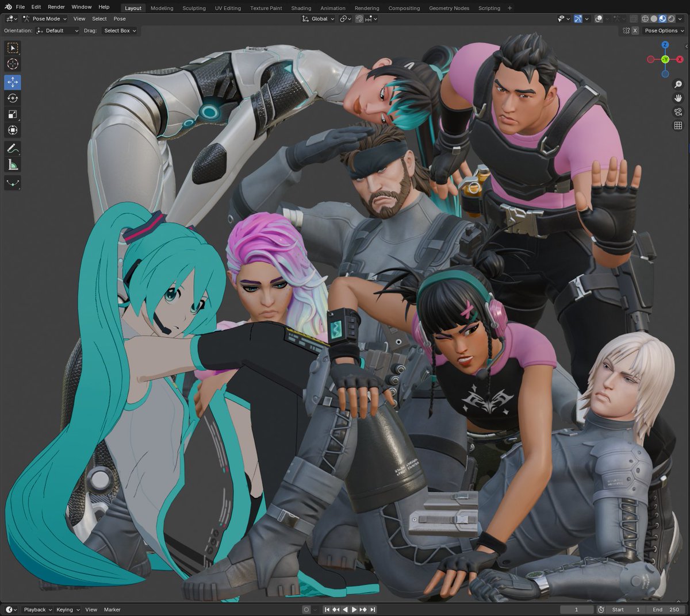Viewport: 690px width, 616px height.
Task: Switch to Geometry Nodes workspace tab
Action: coord(449,8)
